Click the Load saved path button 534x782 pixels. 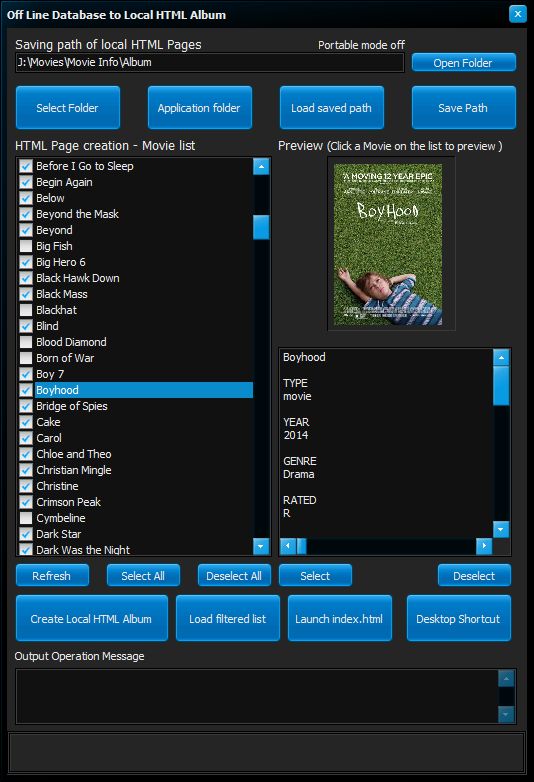(x=332, y=108)
